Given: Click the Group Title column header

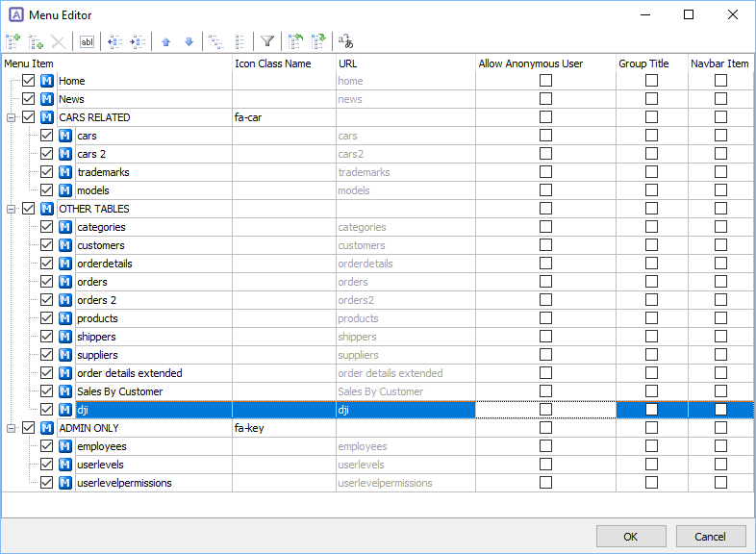Looking at the screenshot, I should (x=652, y=63).
